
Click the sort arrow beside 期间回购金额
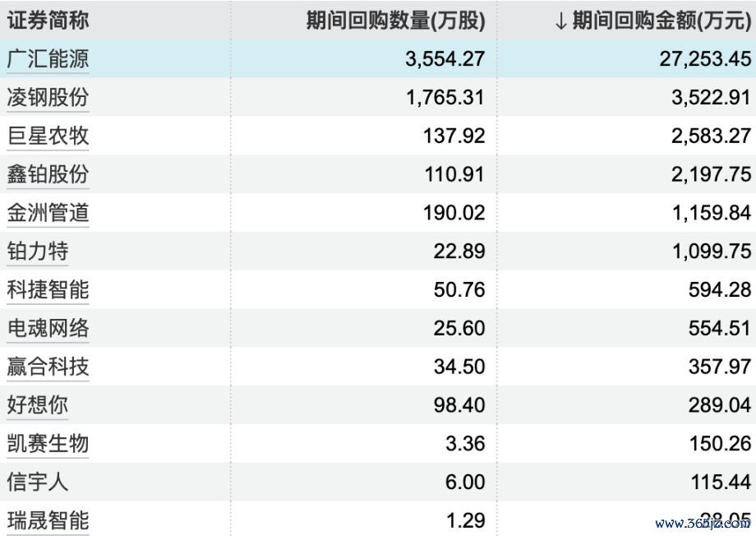tap(560, 21)
